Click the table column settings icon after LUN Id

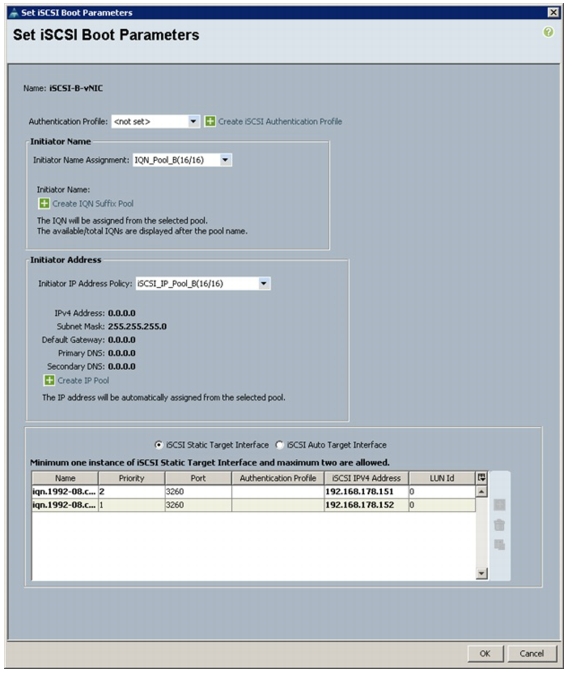(x=481, y=478)
